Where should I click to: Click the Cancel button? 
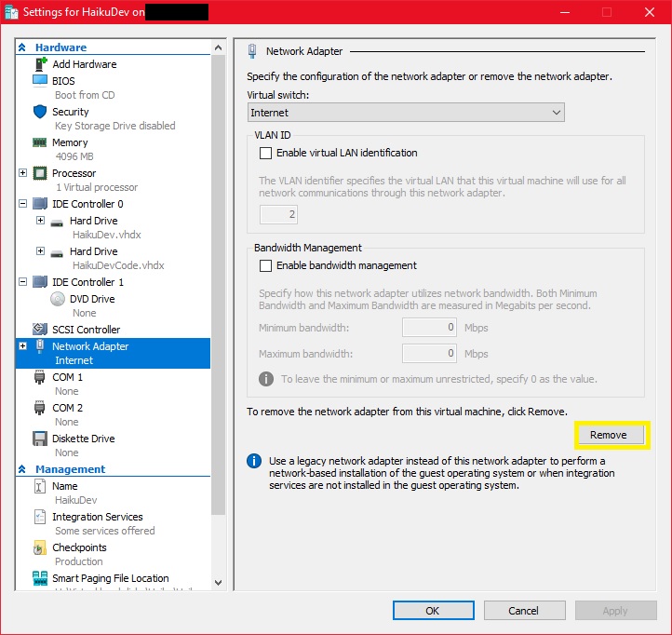tap(523, 611)
